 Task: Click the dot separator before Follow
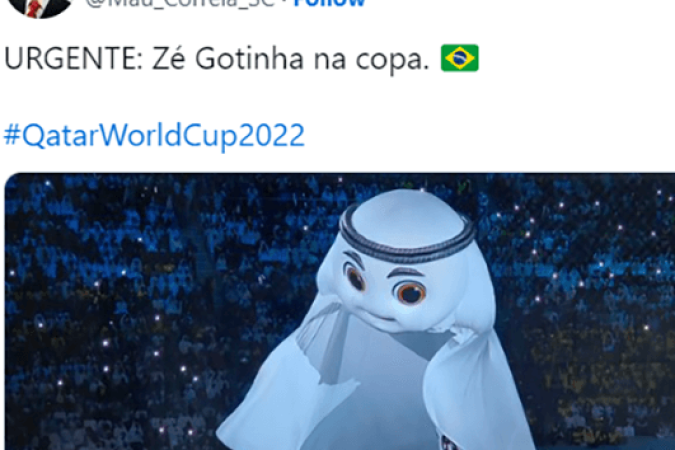pyautogui.click(x=285, y=3)
